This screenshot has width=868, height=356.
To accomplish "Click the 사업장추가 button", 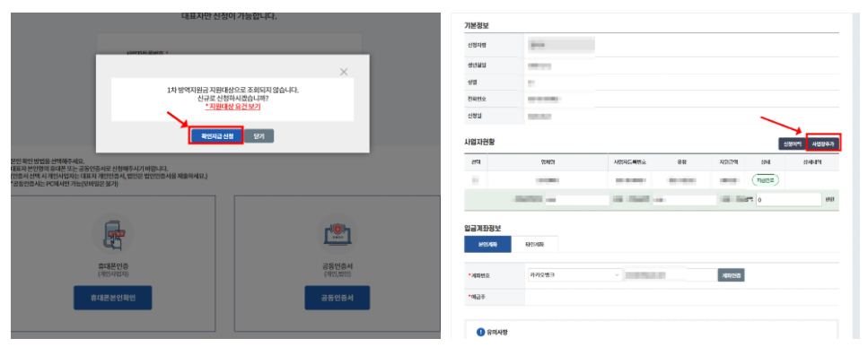I will pos(823,144).
